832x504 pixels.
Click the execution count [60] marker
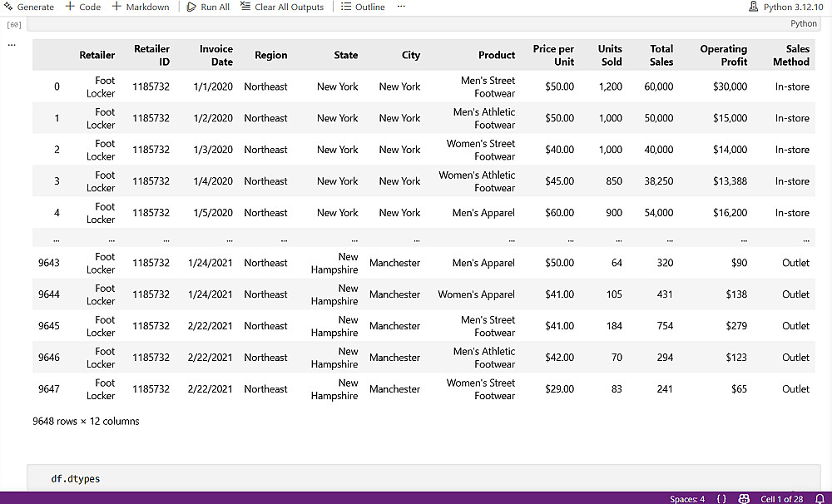[x=14, y=24]
